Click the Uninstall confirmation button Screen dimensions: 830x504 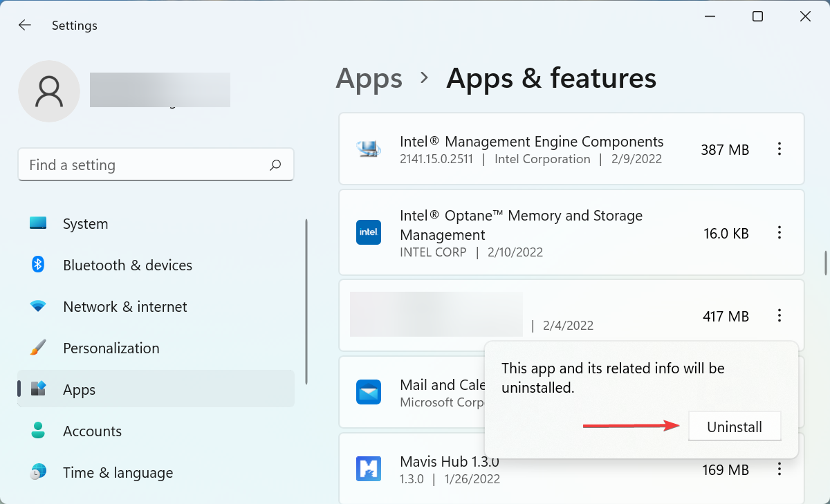[x=735, y=426]
